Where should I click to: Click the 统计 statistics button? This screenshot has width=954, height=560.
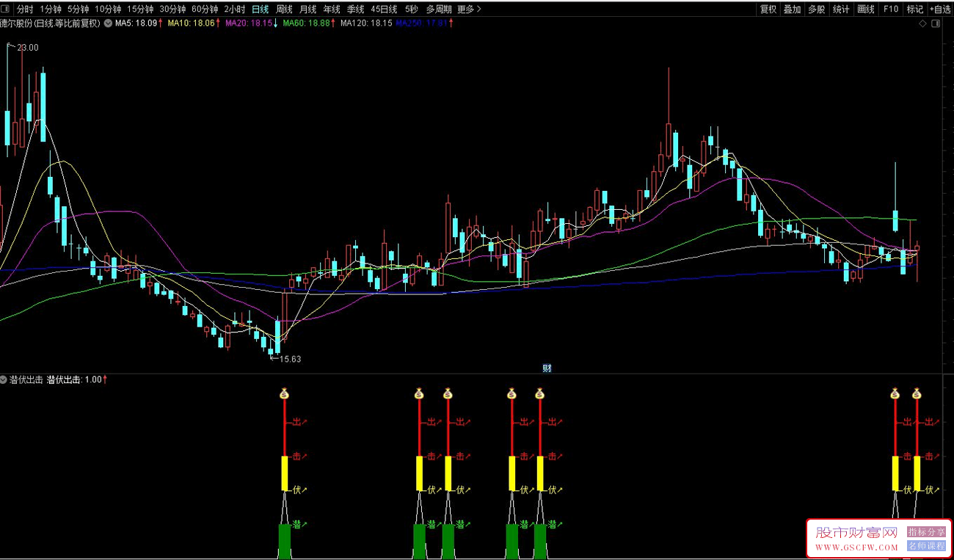coord(841,10)
